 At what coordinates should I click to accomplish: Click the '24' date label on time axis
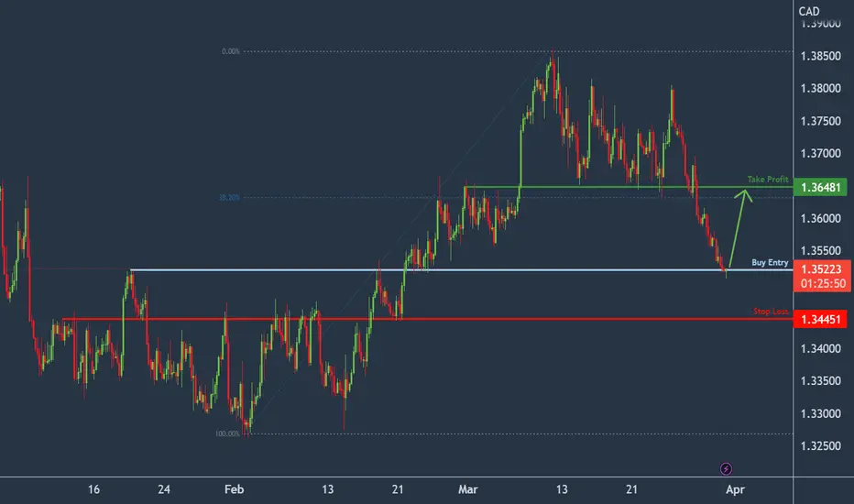point(164,489)
